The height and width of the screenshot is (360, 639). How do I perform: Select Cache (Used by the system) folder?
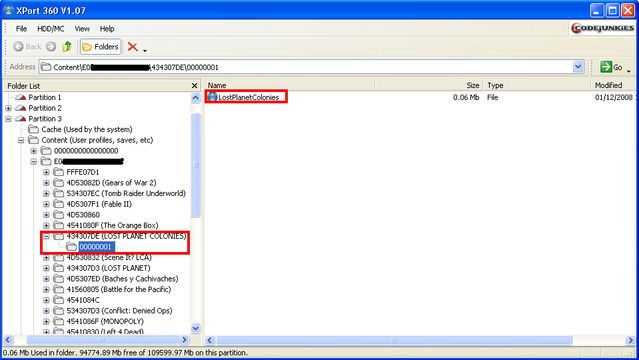pos(87,129)
